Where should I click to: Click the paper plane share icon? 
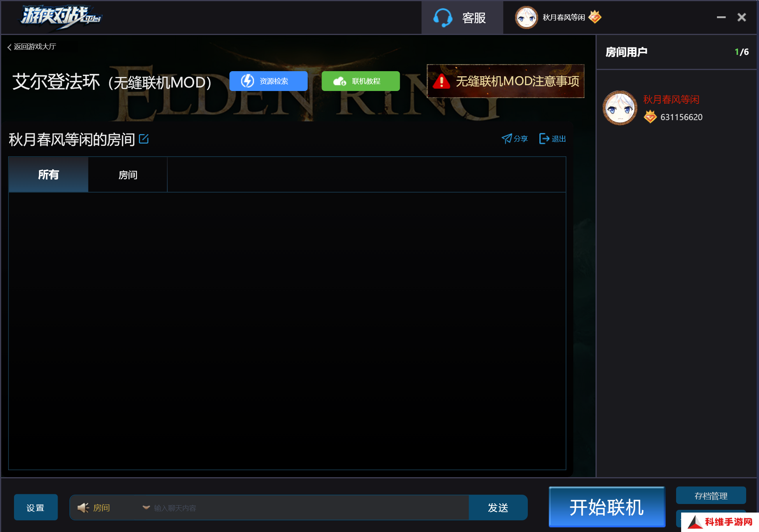point(507,138)
